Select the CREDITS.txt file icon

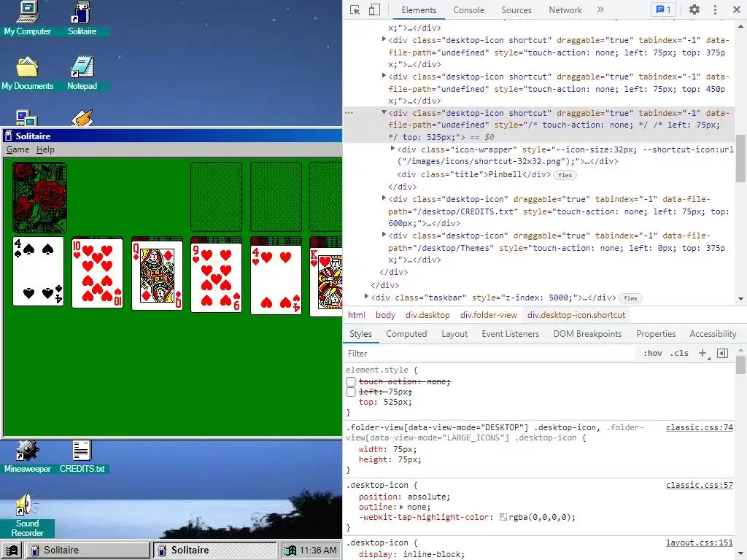coord(82,456)
